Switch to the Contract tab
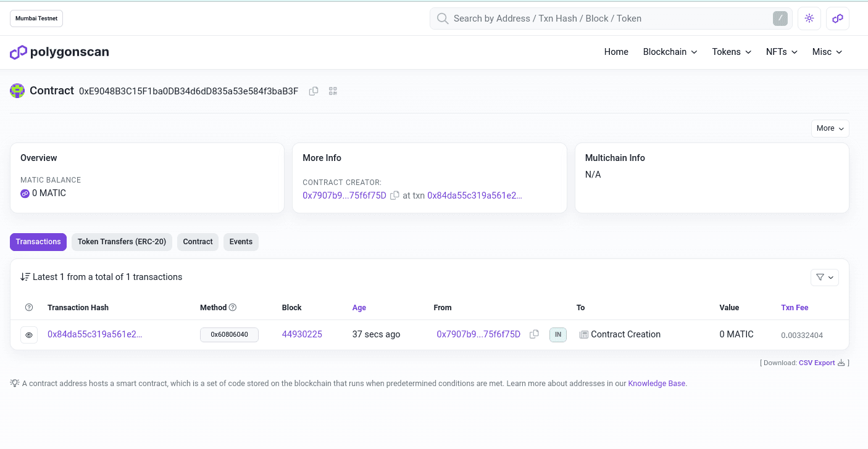 pos(198,242)
